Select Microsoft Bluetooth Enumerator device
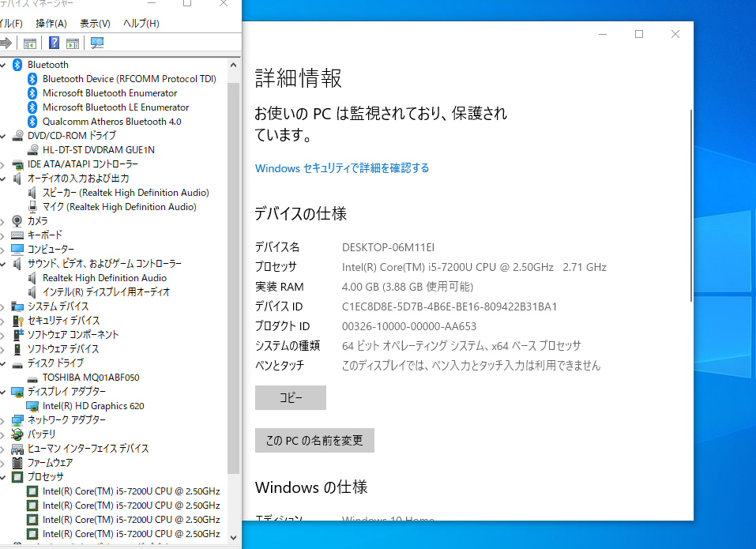The width and height of the screenshot is (756, 549). coord(110,93)
